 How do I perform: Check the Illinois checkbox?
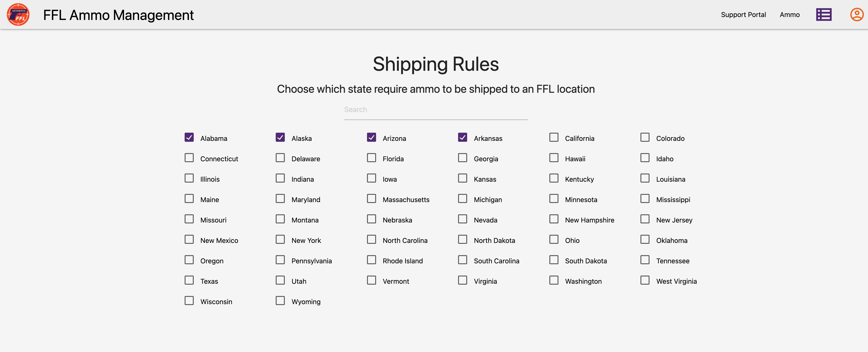[189, 178]
